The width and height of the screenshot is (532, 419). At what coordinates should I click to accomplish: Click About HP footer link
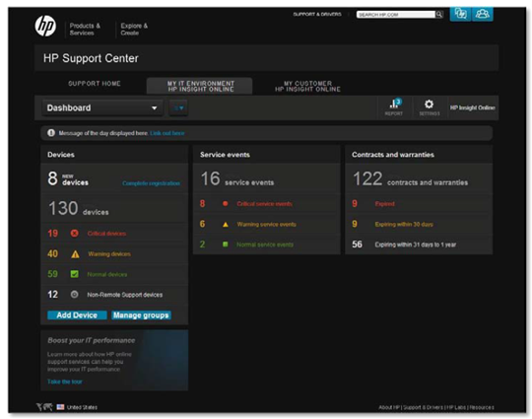click(x=389, y=407)
